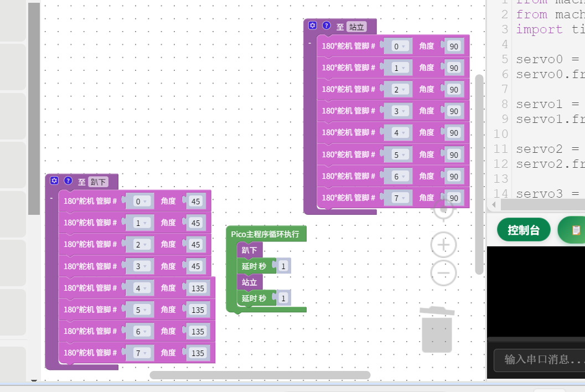Zoom out the workspace with the minus icon
585x392 pixels.
[443, 273]
